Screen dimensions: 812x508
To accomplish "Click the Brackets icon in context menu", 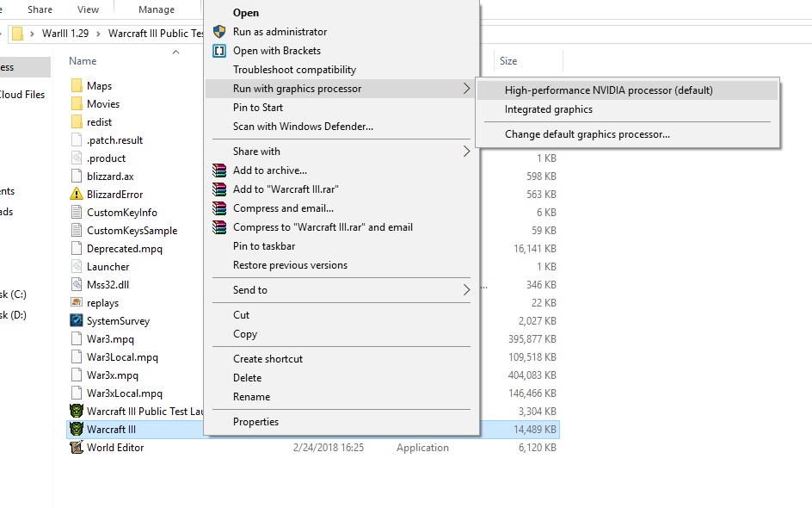I will pyautogui.click(x=219, y=51).
